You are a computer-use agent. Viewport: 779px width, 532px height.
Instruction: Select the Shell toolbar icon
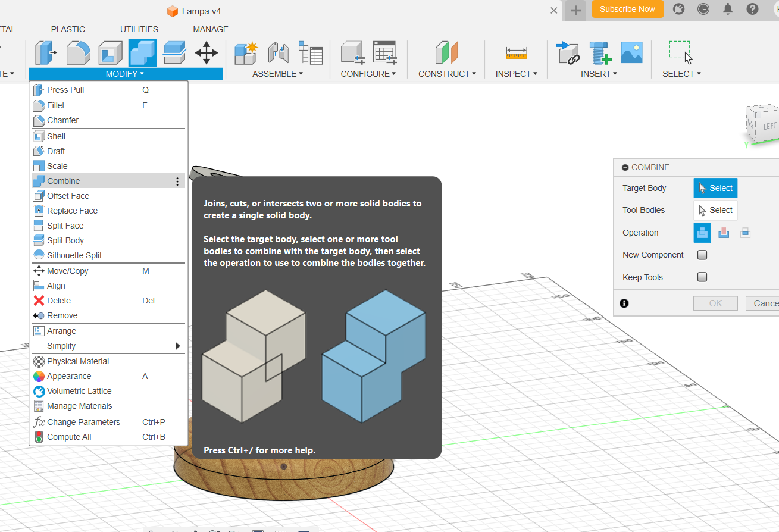[x=110, y=53]
